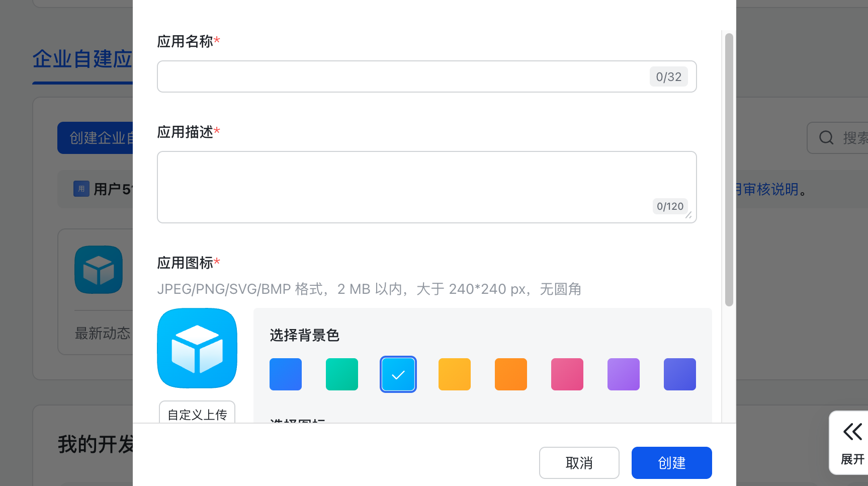868x486 pixels.
Task: Choose the indigo background color swatch
Action: coord(680,374)
